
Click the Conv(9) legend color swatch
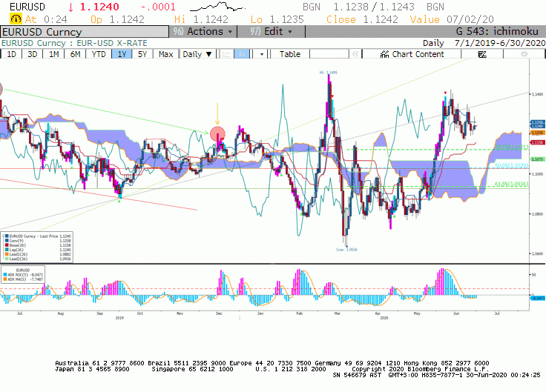[x=7, y=241]
